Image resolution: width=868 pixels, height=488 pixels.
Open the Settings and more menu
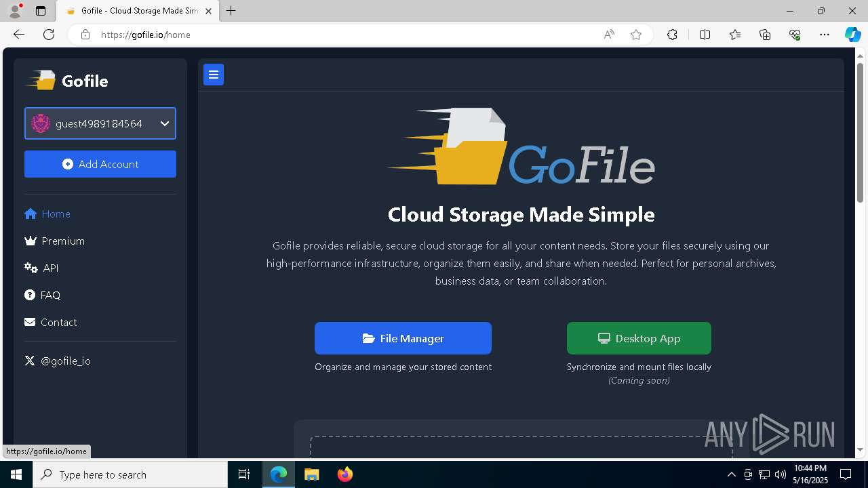coord(825,35)
